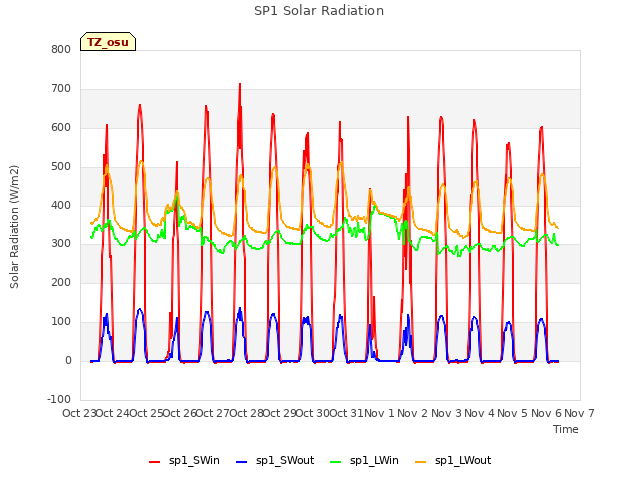The height and width of the screenshot is (480, 640).
Task: Click the Oct 23 x-axis tick label
Action: (x=79, y=413)
